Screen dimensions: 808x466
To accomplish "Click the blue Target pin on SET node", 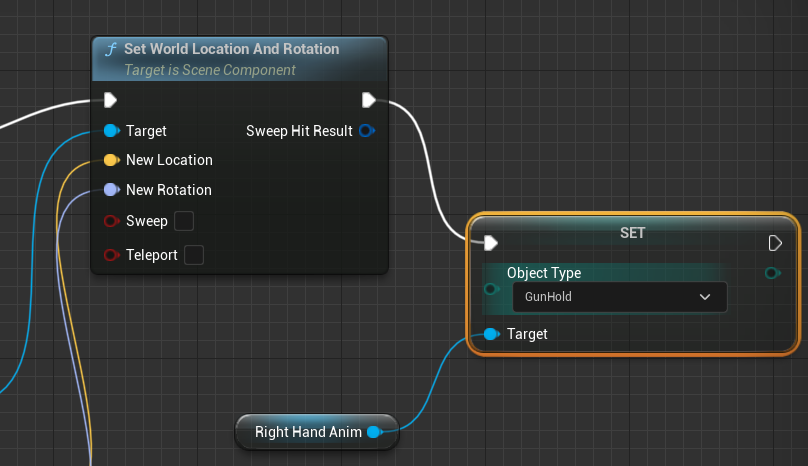I will (490, 334).
